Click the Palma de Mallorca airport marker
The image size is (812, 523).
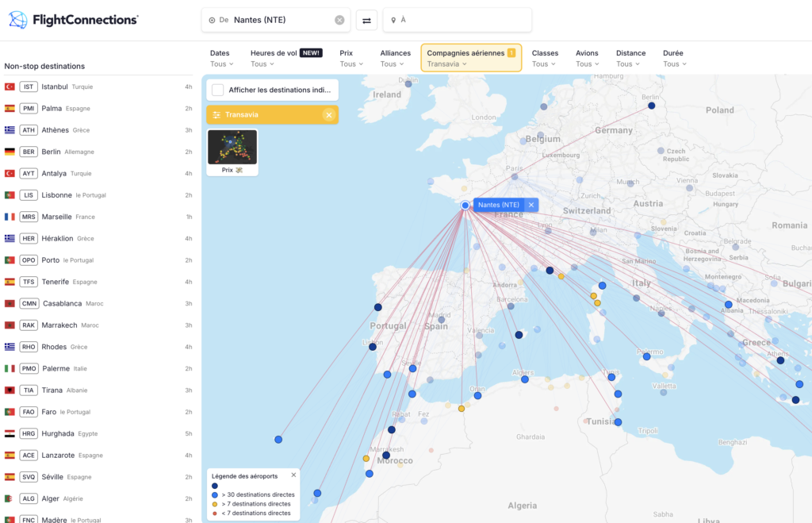coord(519,335)
